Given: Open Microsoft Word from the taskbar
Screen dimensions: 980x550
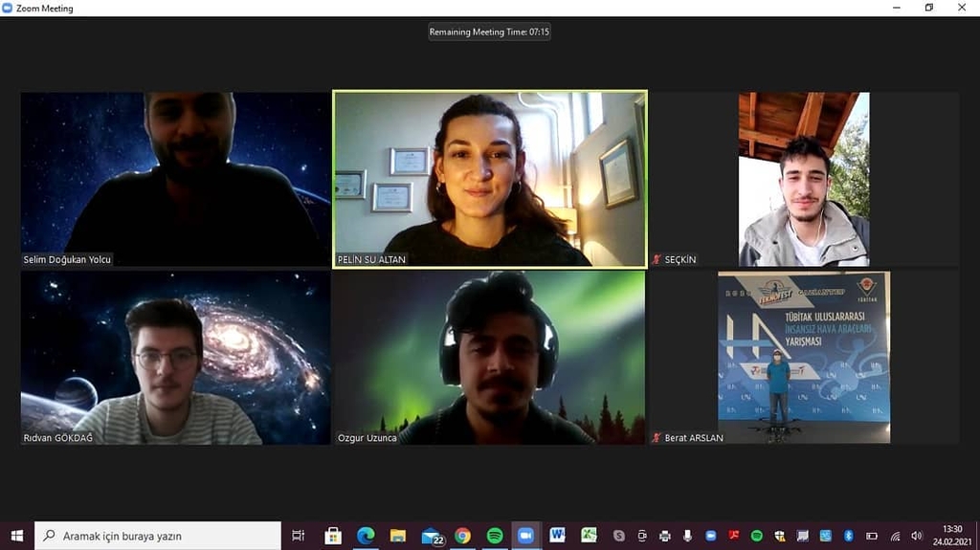Looking at the screenshot, I should [x=557, y=536].
